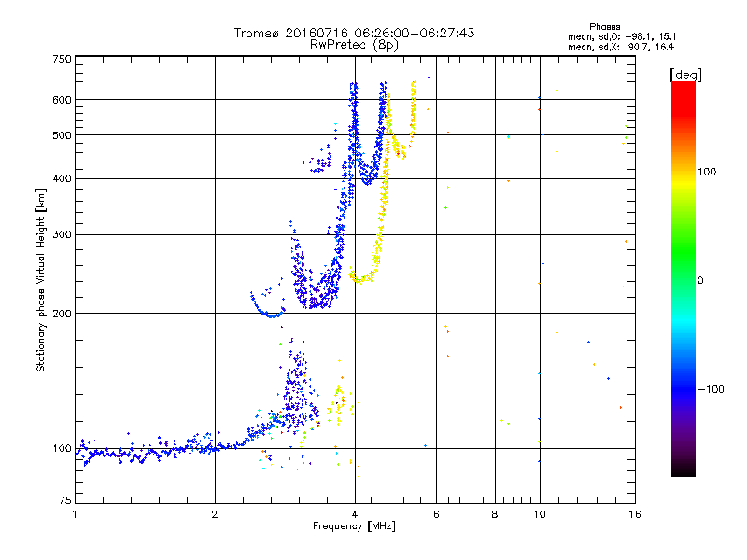Click the x-axis tick label '10'
747x560 pixels.
(x=540, y=514)
